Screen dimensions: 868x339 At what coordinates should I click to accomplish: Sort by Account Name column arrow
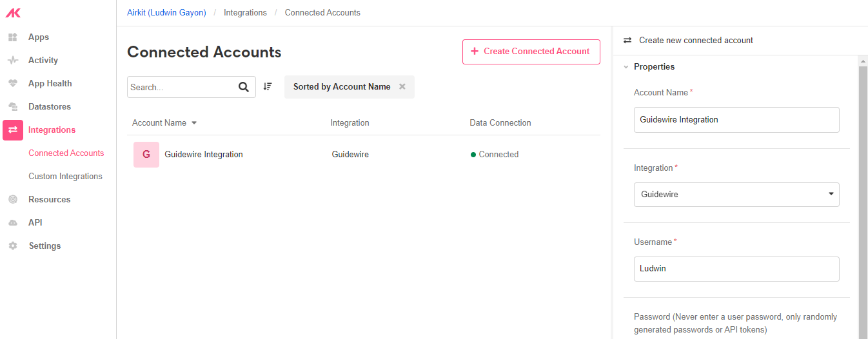point(194,123)
